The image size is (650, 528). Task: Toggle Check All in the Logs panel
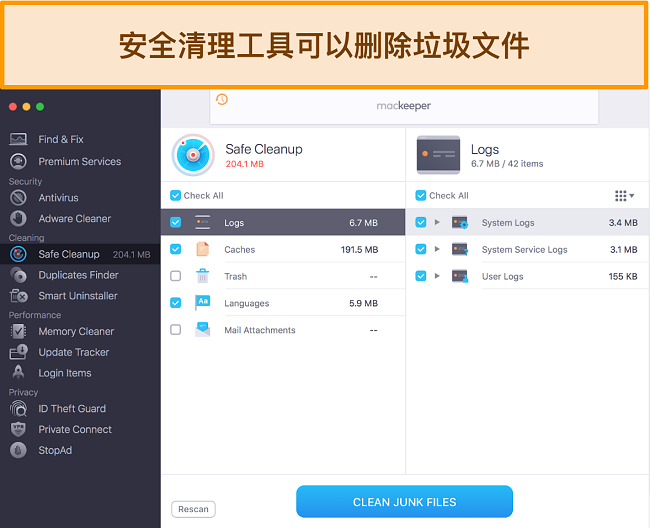421,196
